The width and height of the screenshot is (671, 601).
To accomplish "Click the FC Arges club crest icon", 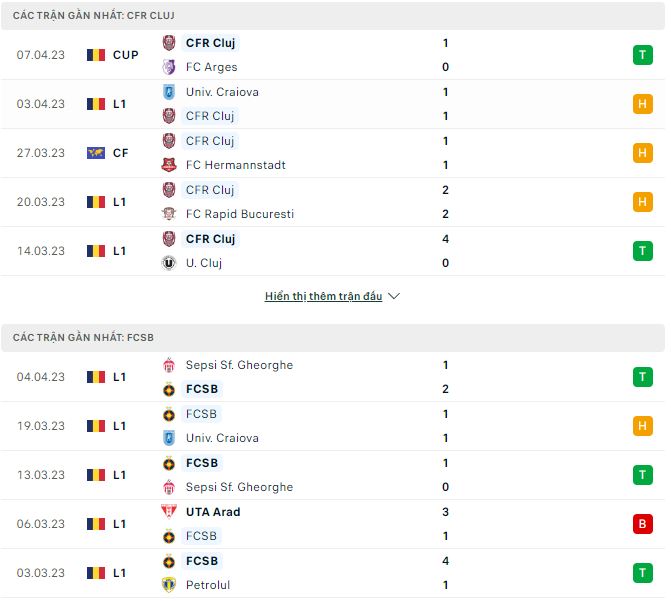I will pyautogui.click(x=168, y=67).
